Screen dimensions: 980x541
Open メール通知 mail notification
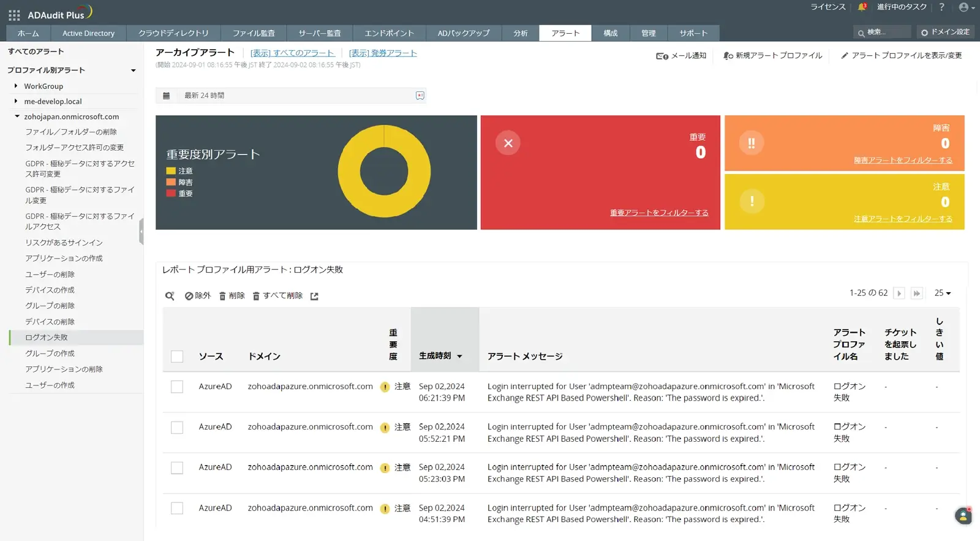681,56
